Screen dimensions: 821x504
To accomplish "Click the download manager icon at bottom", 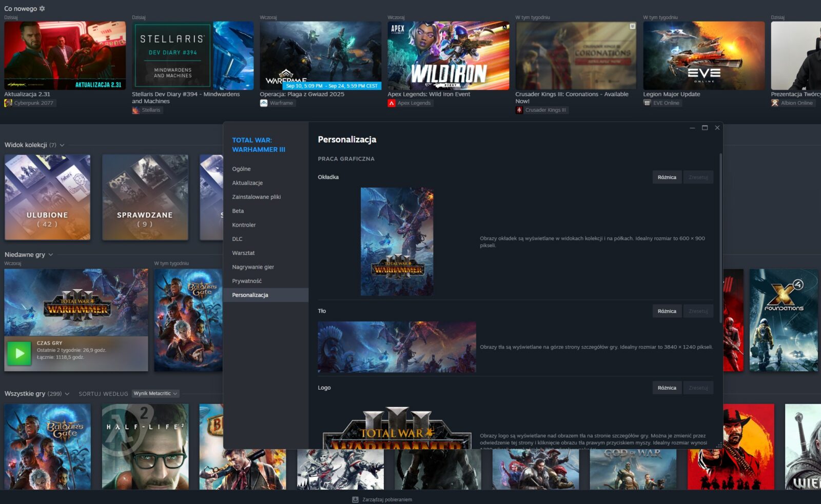I will pyautogui.click(x=355, y=499).
